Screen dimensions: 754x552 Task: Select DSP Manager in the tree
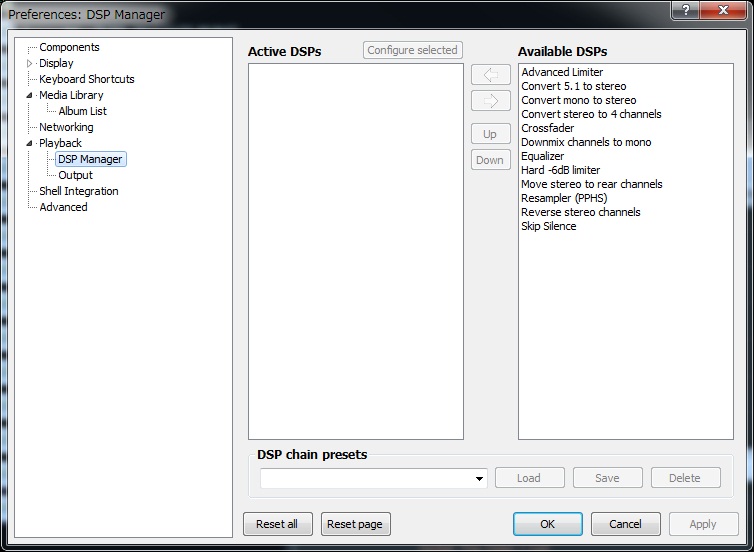(x=90, y=159)
